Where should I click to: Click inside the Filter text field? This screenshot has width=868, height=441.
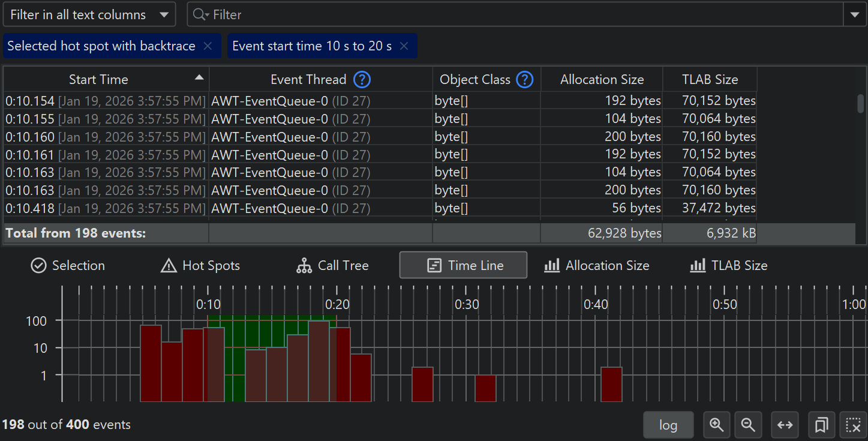[516, 15]
